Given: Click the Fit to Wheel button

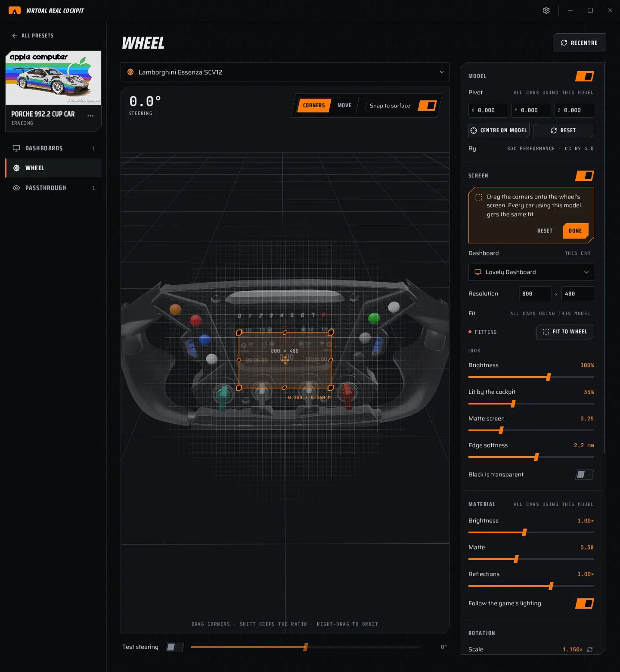Looking at the screenshot, I should pos(565,332).
